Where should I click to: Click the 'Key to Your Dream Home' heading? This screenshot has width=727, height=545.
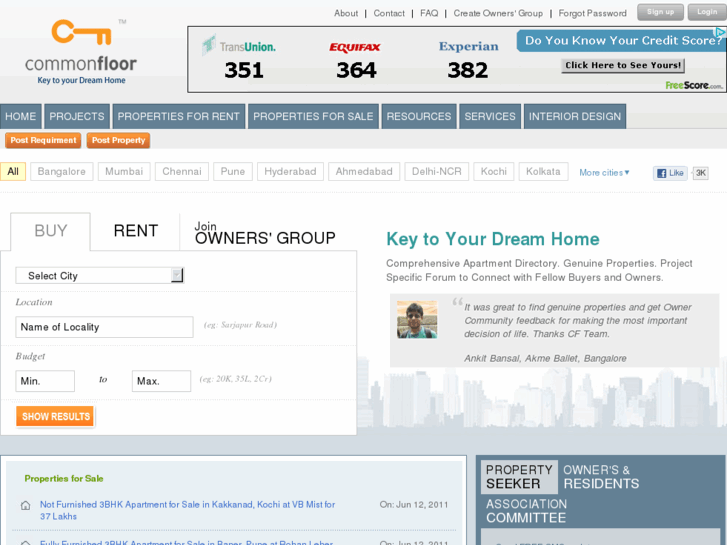pos(493,239)
